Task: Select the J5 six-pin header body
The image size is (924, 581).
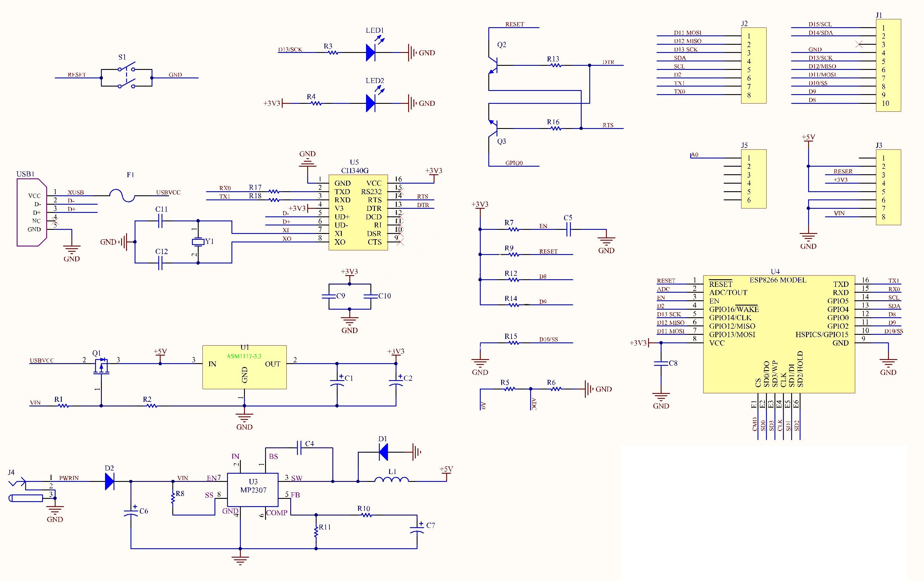Action: click(754, 179)
